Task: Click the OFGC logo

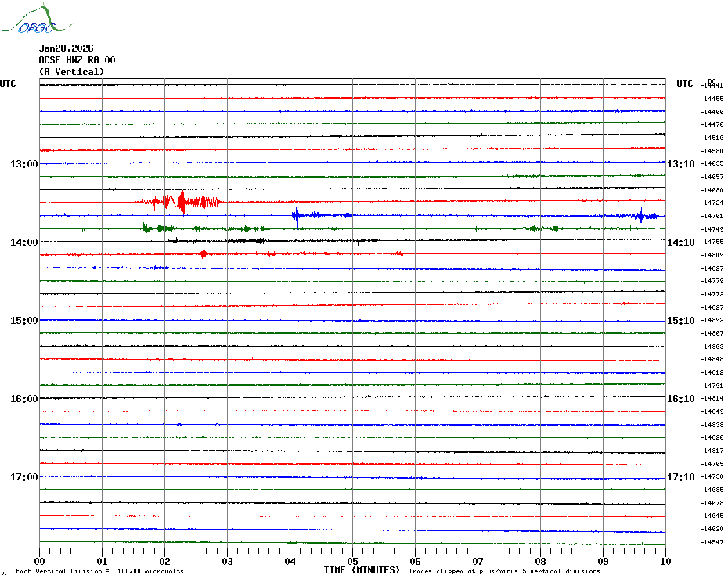Action: [x=37, y=20]
